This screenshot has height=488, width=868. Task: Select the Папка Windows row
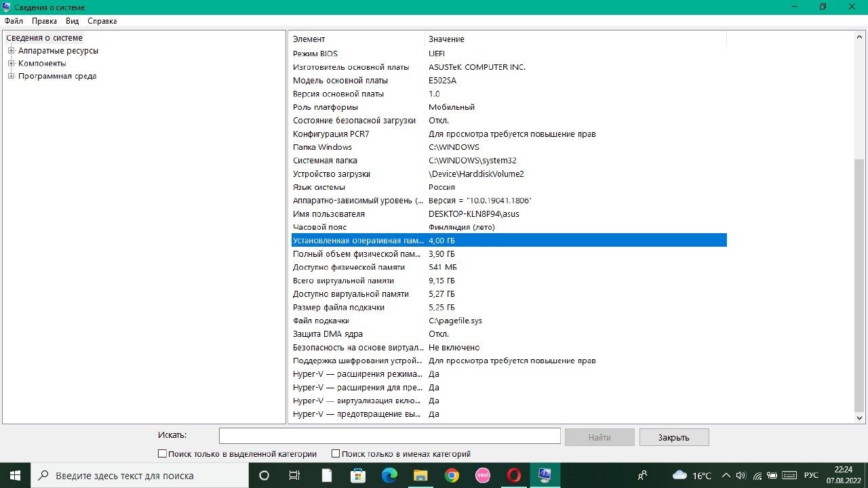tap(509, 147)
